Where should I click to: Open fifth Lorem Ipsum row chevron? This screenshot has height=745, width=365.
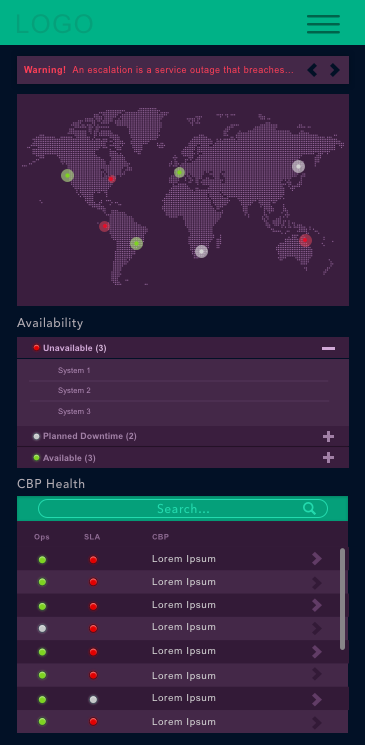(x=317, y=651)
